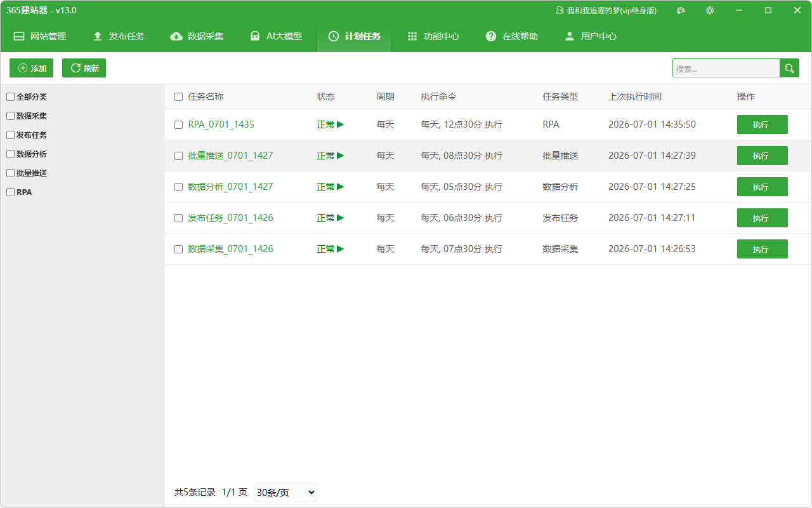
Task: Switch to the 网站管理 tab
Action: click(x=40, y=36)
